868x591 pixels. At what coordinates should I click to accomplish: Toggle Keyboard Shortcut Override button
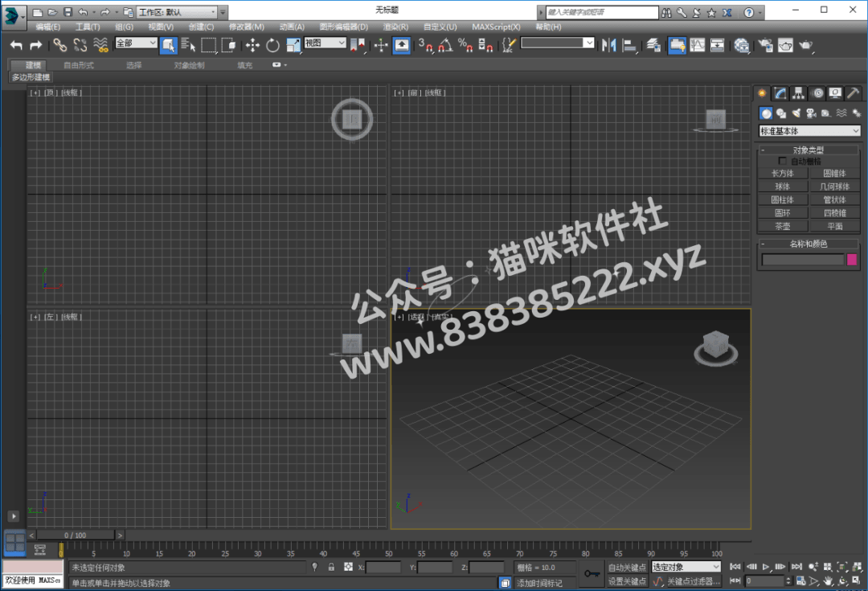pos(402,45)
